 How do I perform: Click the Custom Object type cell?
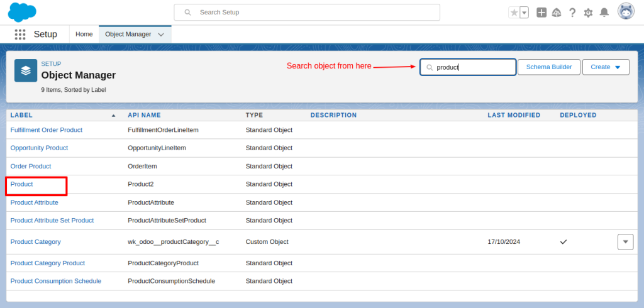tap(267, 242)
